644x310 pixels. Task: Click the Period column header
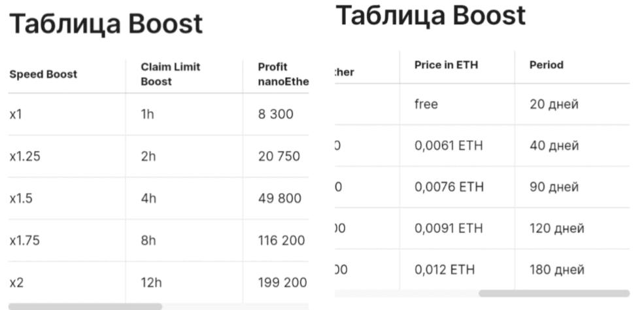click(x=547, y=65)
